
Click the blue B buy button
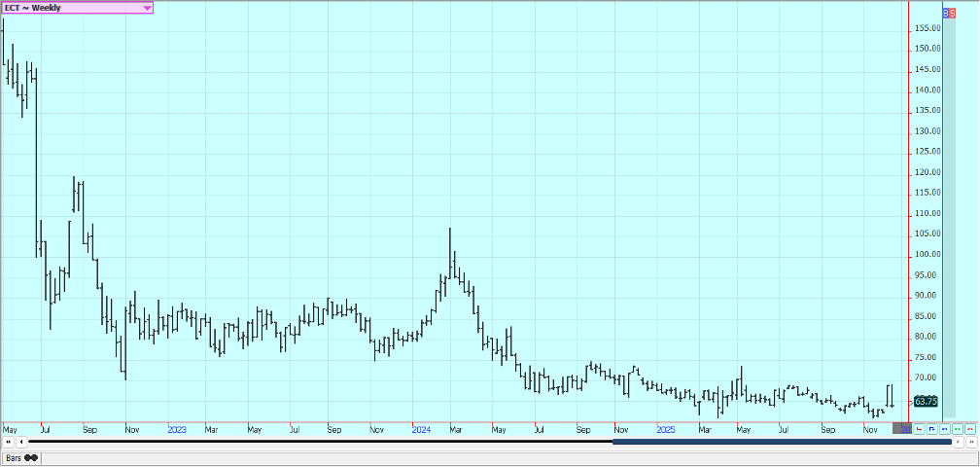(x=947, y=14)
